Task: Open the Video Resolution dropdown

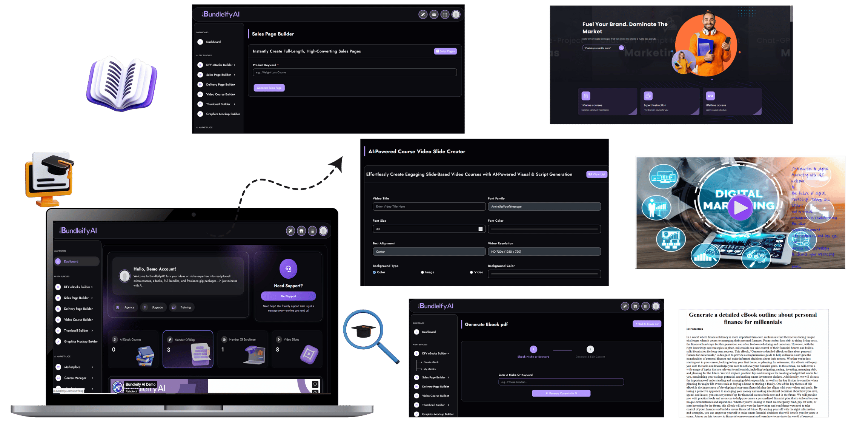Action: pyautogui.click(x=544, y=252)
